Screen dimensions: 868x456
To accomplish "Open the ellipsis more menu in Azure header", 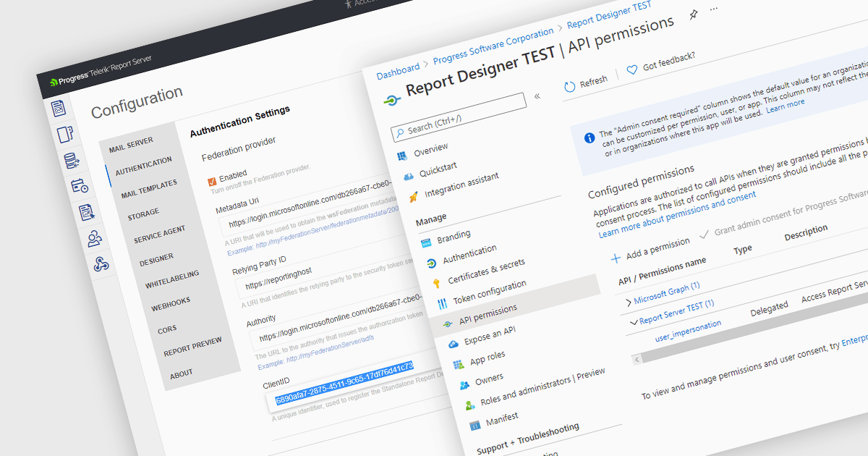I will coord(714,9).
